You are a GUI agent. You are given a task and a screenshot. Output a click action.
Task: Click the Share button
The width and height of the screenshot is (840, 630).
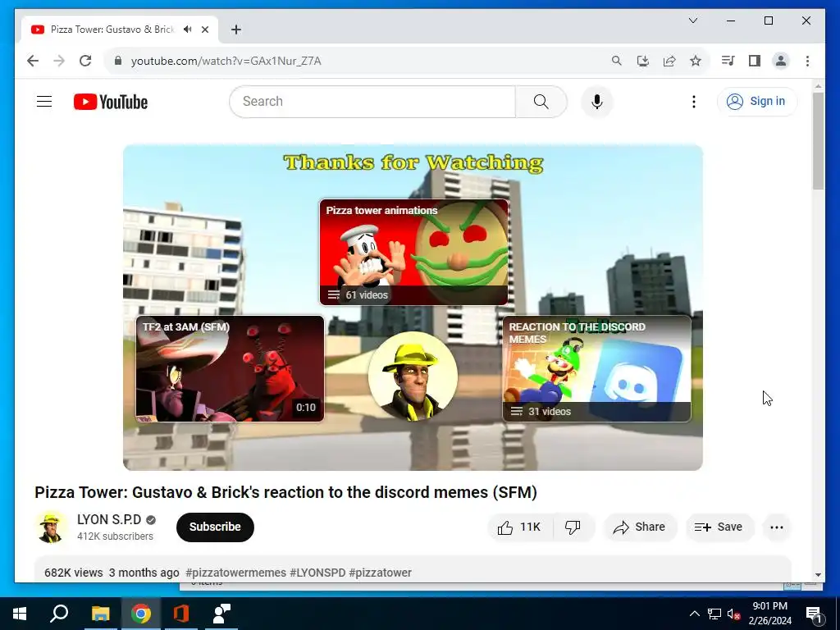coord(640,527)
